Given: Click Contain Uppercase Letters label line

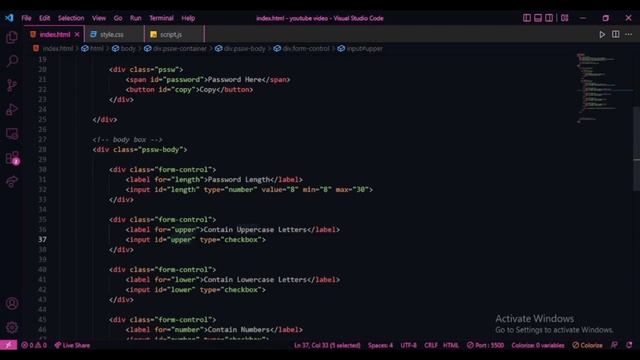Looking at the screenshot, I should [233, 229].
